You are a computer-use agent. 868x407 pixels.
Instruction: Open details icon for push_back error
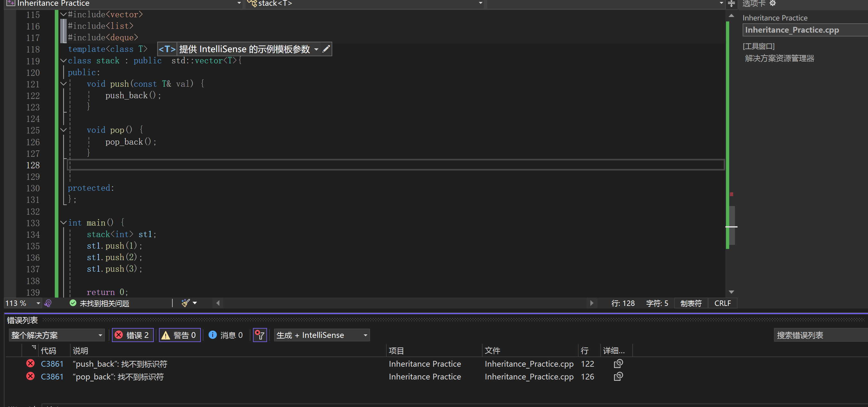[x=618, y=363]
